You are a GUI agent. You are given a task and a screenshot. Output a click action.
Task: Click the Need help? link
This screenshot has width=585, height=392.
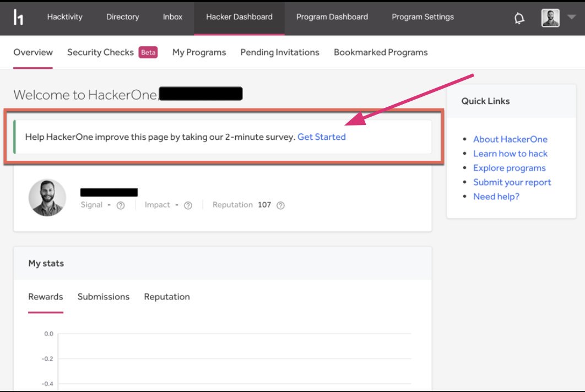click(x=496, y=197)
